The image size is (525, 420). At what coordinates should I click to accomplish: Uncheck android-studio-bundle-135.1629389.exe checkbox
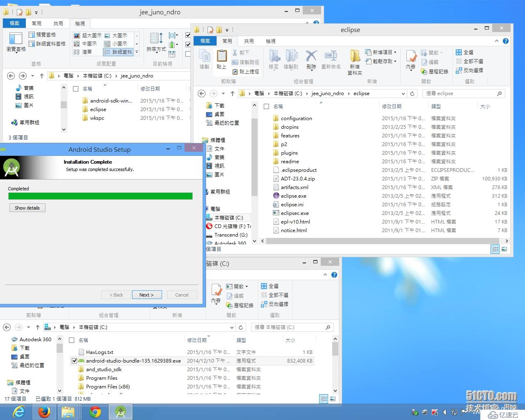click(x=74, y=361)
